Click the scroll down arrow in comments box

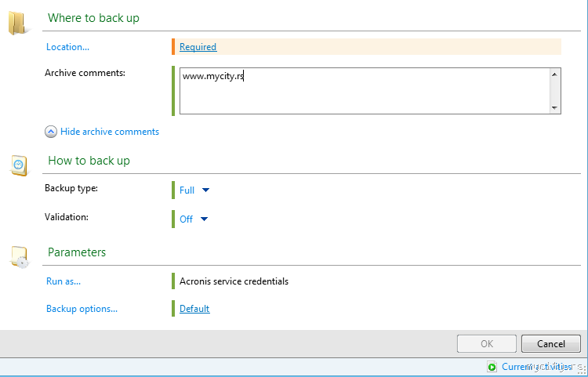coord(554,107)
